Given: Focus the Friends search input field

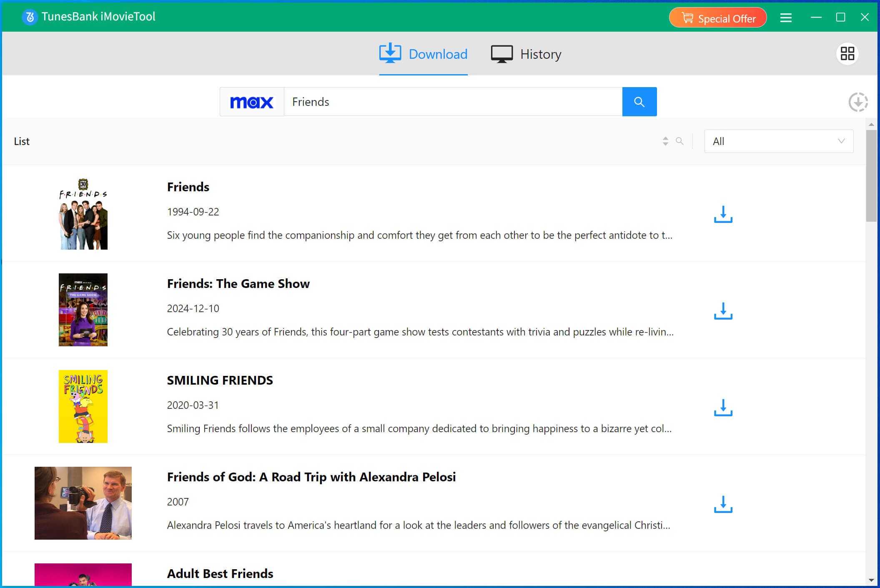Looking at the screenshot, I should (x=453, y=102).
